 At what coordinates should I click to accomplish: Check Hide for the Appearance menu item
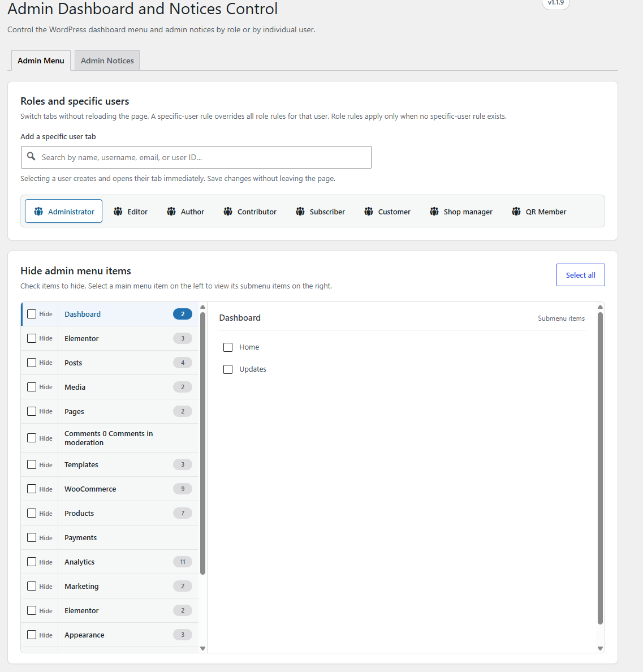(x=32, y=634)
